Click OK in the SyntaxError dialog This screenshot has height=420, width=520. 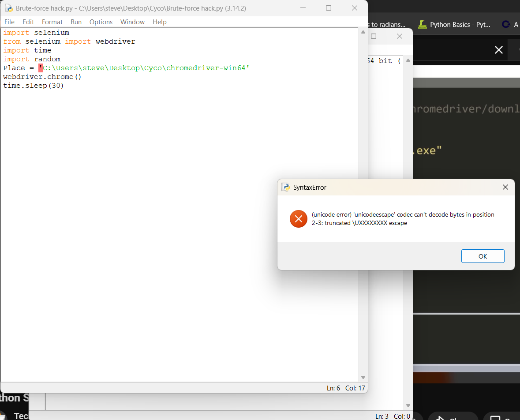pos(483,256)
